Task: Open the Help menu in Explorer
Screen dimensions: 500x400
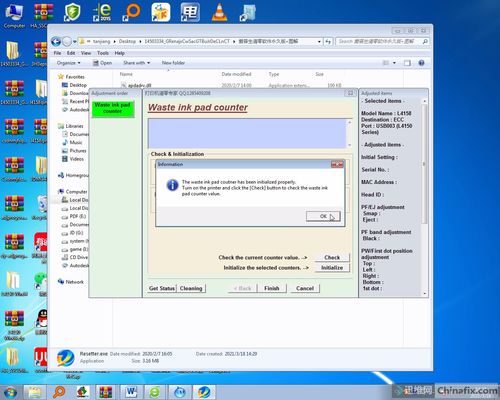Action: 119,53
